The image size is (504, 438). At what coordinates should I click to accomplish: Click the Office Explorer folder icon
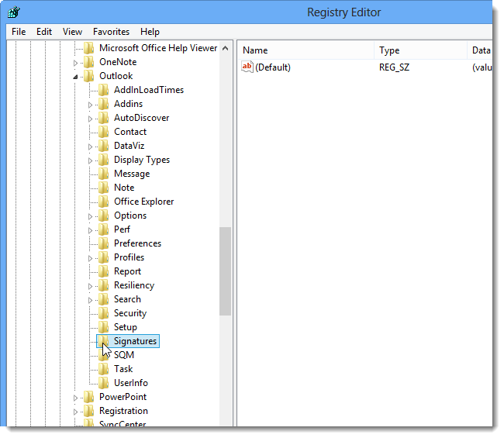103,202
